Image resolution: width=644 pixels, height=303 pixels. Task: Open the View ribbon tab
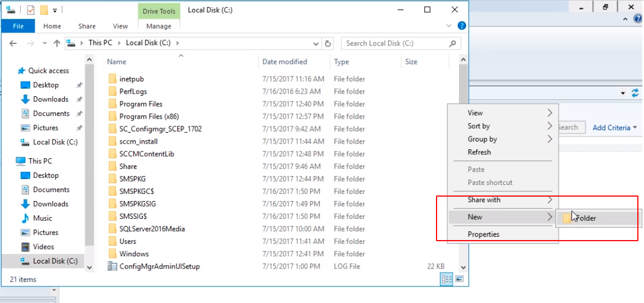pyautogui.click(x=120, y=26)
